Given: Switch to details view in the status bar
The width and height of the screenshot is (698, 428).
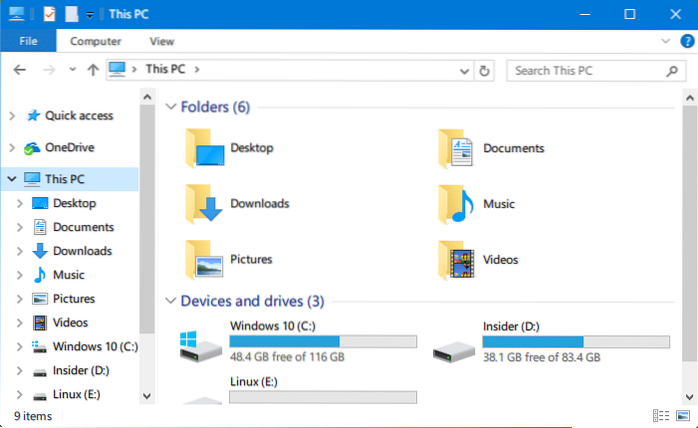Looking at the screenshot, I should point(661,415).
